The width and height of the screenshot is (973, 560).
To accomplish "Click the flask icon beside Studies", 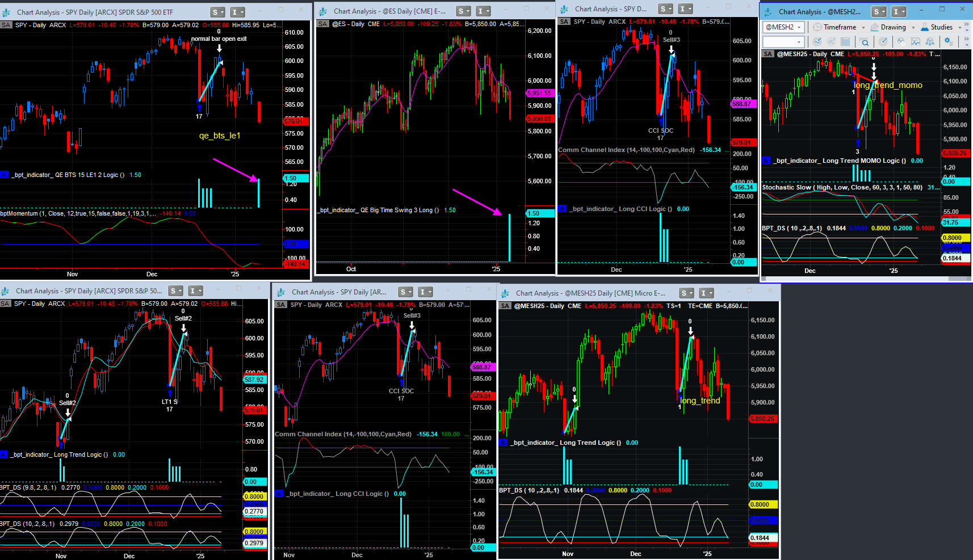I will [925, 27].
